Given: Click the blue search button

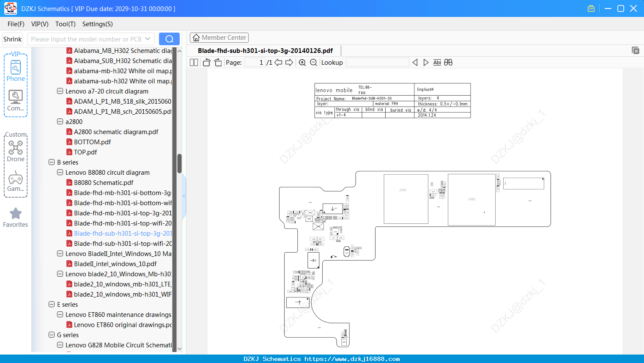Looking at the screenshot, I should 169,39.
